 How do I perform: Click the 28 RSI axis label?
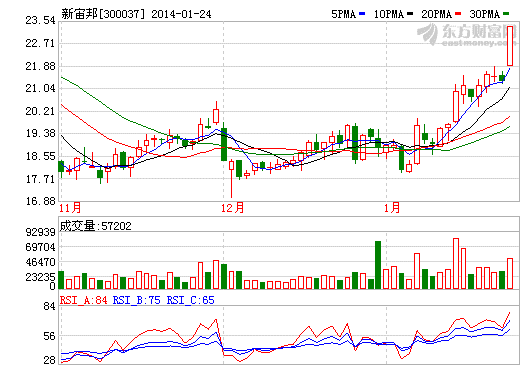tap(49, 360)
